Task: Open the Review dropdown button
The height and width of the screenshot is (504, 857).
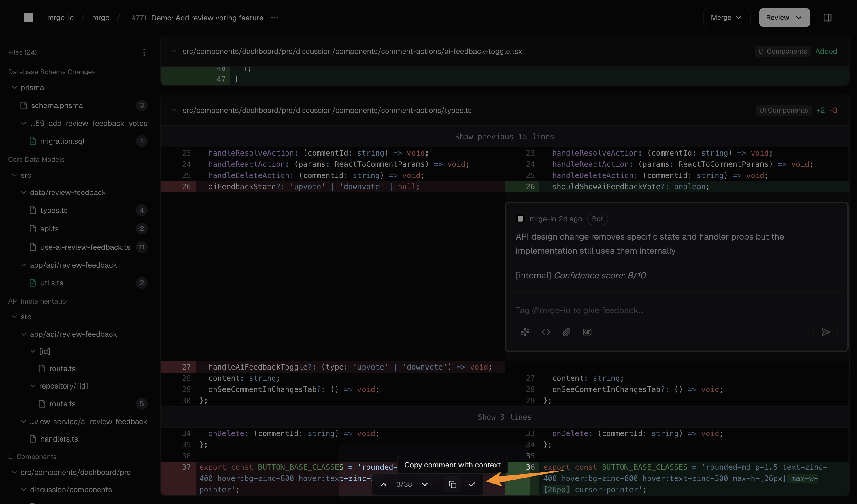Action: tap(784, 18)
